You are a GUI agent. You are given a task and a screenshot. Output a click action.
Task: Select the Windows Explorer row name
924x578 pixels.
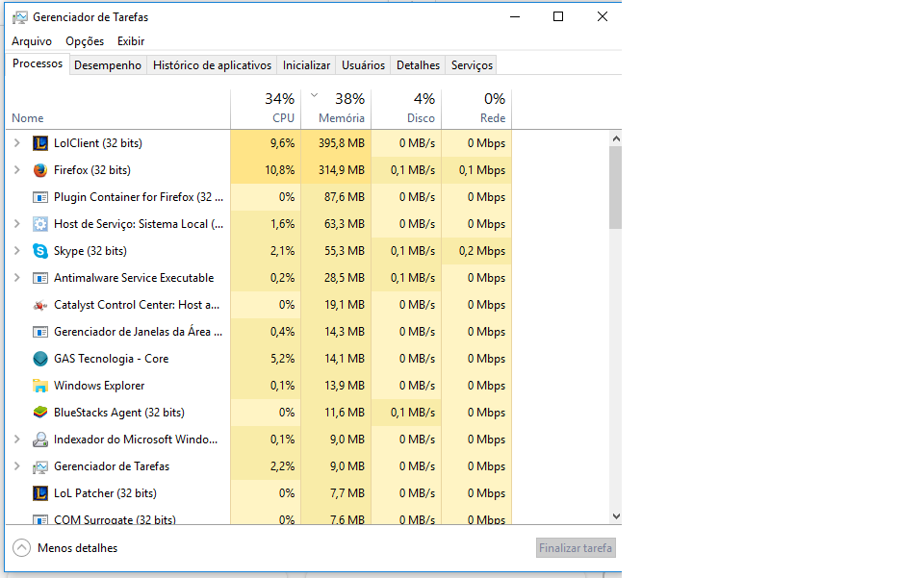click(x=99, y=386)
